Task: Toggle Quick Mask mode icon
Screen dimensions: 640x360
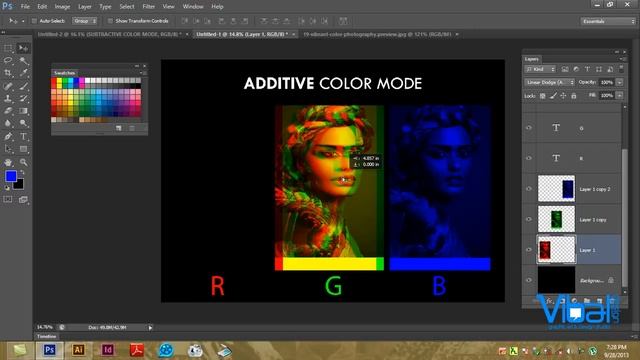Action: pyautogui.click(x=8, y=199)
